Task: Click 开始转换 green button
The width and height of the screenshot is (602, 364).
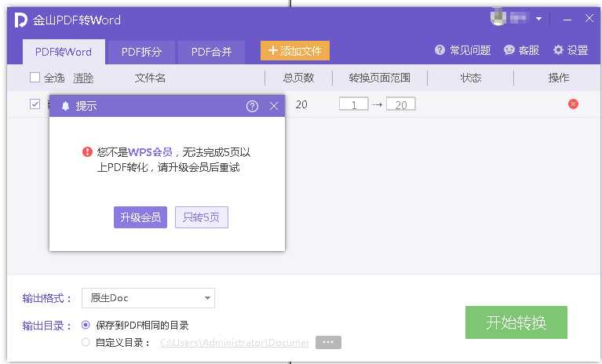Action: [x=516, y=322]
